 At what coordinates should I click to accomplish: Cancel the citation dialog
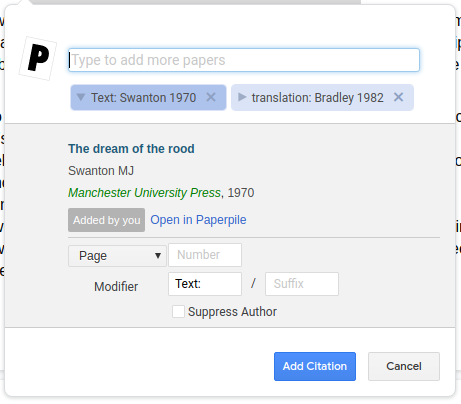pyautogui.click(x=404, y=366)
